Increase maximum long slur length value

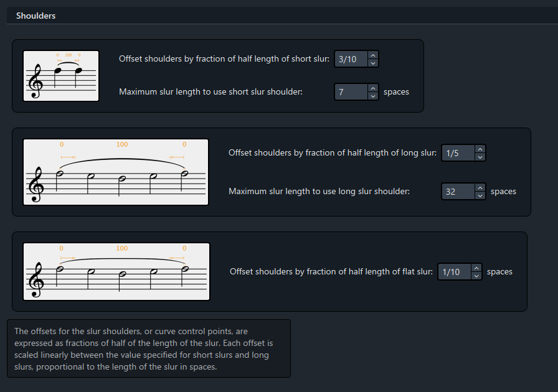pyautogui.click(x=480, y=188)
